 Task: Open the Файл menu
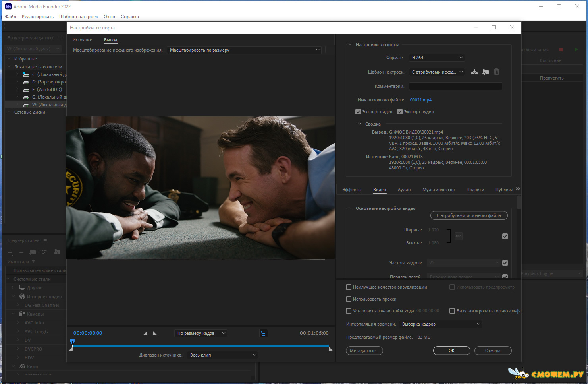[11, 17]
